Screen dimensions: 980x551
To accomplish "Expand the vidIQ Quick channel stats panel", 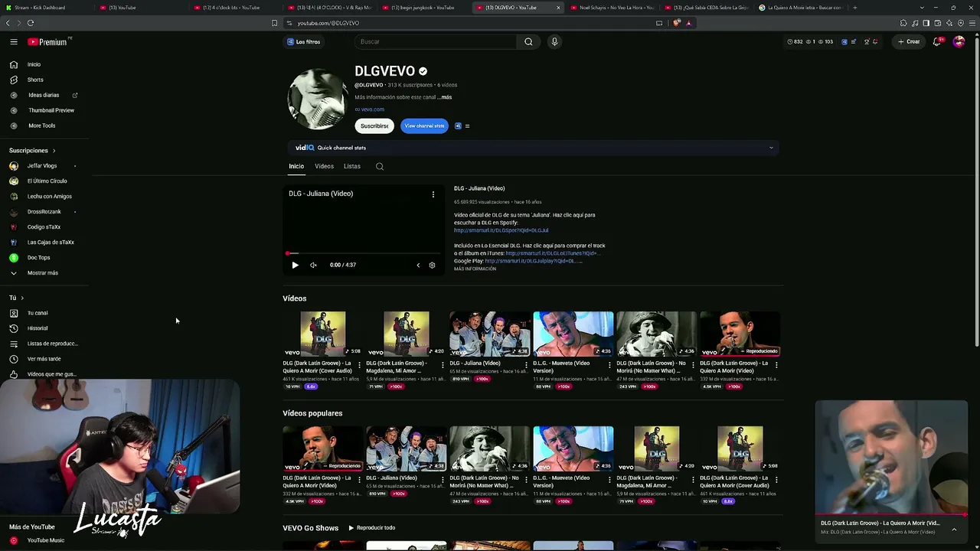I will 771,148.
